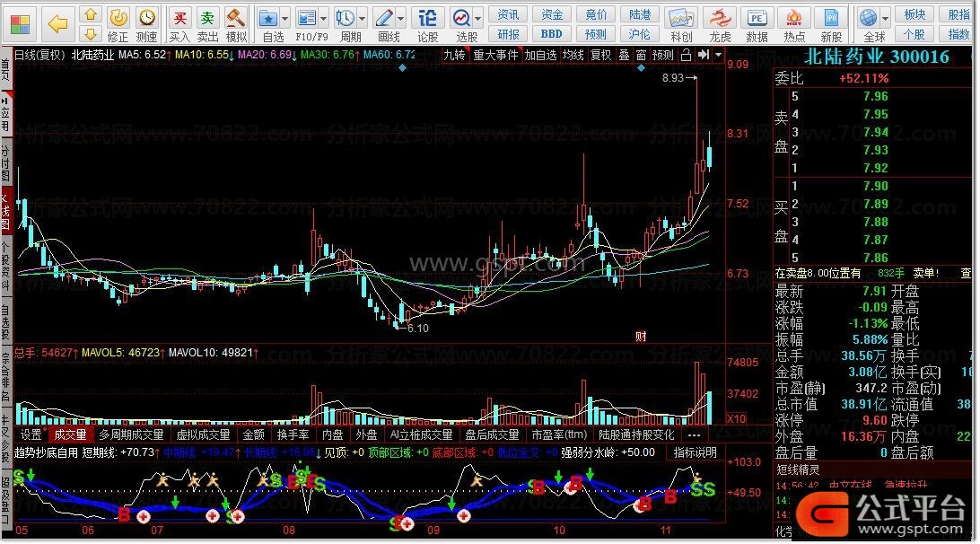
Task: Open the 数据 PE data icon
Action: point(757,18)
